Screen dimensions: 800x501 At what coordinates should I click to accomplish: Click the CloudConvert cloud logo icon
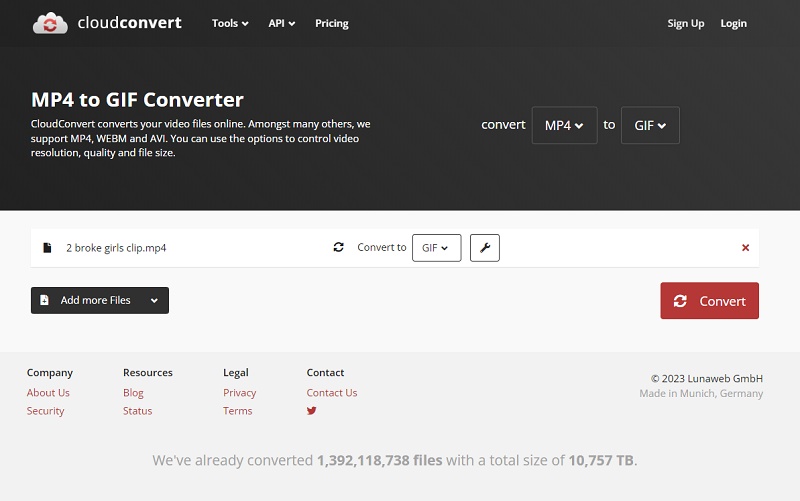50,23
